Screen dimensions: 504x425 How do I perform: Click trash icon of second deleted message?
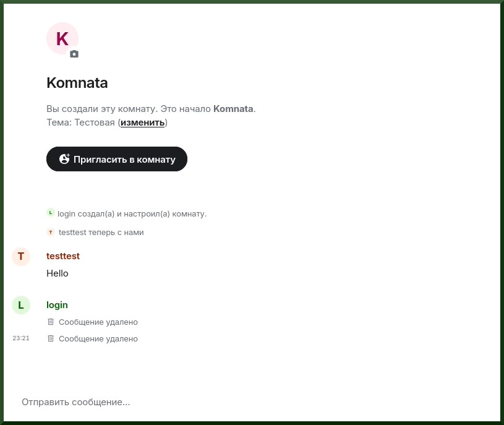tap(51, 338)
